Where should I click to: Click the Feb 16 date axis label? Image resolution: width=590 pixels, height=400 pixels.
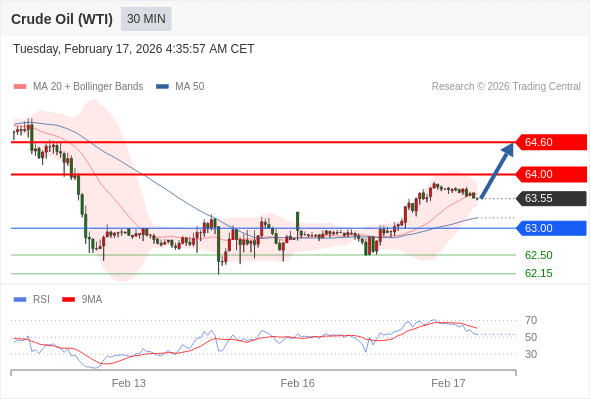point(297,383)
